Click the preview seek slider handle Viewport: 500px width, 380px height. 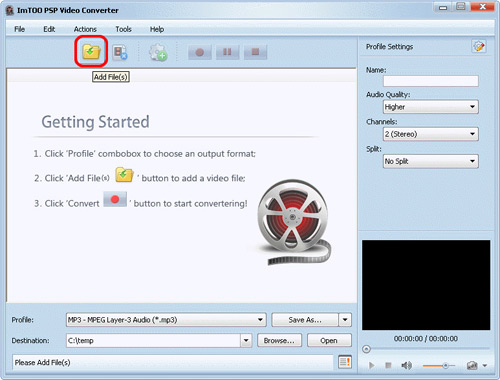point(366,349)
